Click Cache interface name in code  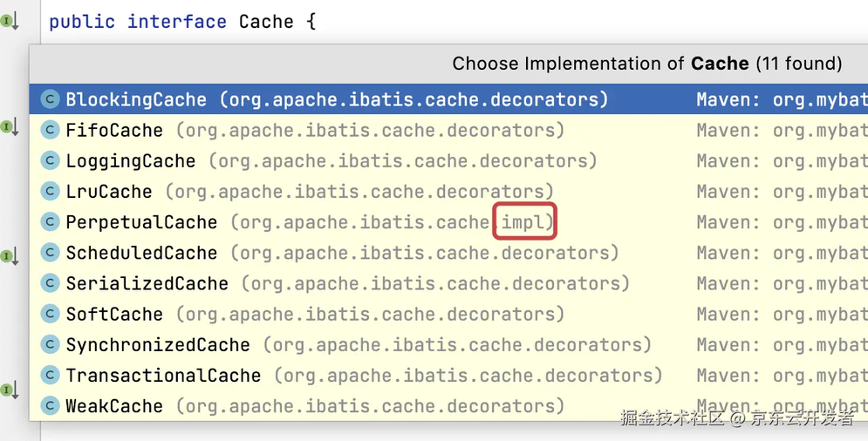click(x=266, y=22)
